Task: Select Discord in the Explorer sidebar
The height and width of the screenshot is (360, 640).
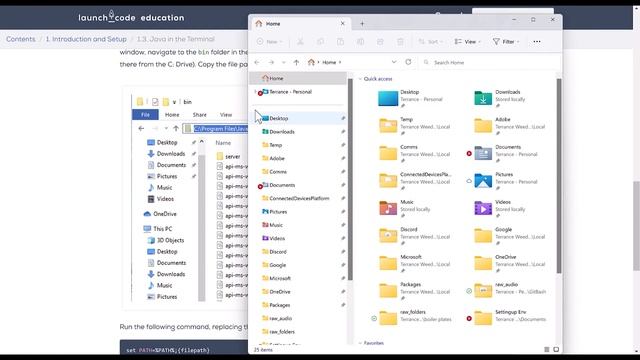Action: [298, 252]
